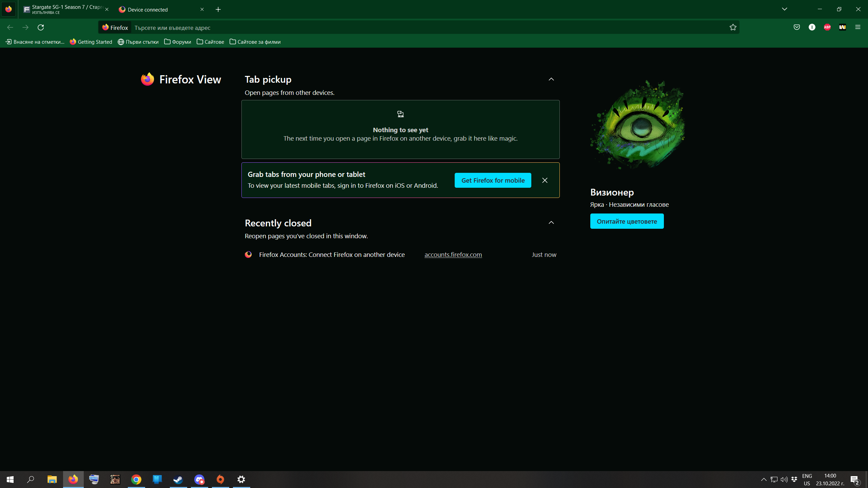868x488 pixels.
Task: Collapse the Tab pickup section
Action: click(x=551, y=79)
